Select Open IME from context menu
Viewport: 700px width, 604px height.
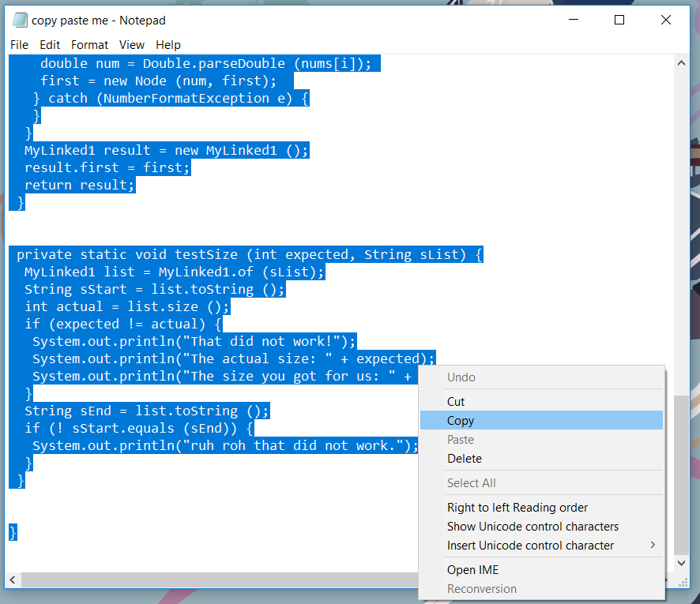[541, 569]
